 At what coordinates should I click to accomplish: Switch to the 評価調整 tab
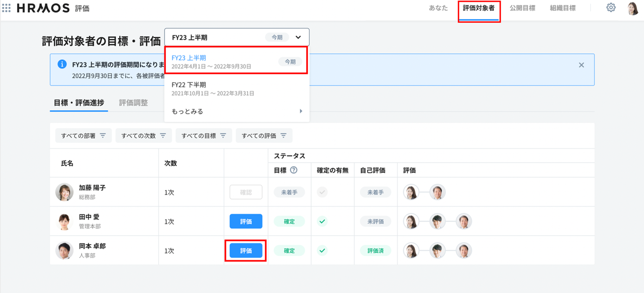[133, 103]
